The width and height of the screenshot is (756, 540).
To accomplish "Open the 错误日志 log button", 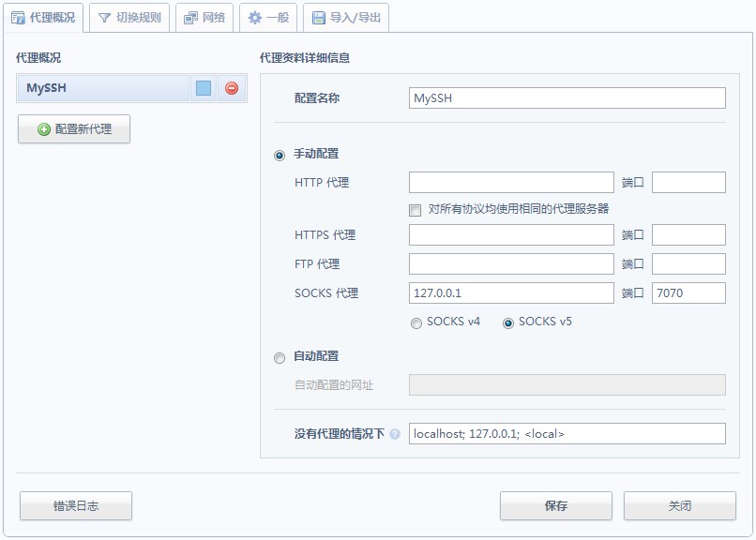I will pyautogui.click(x=76, y=506).
